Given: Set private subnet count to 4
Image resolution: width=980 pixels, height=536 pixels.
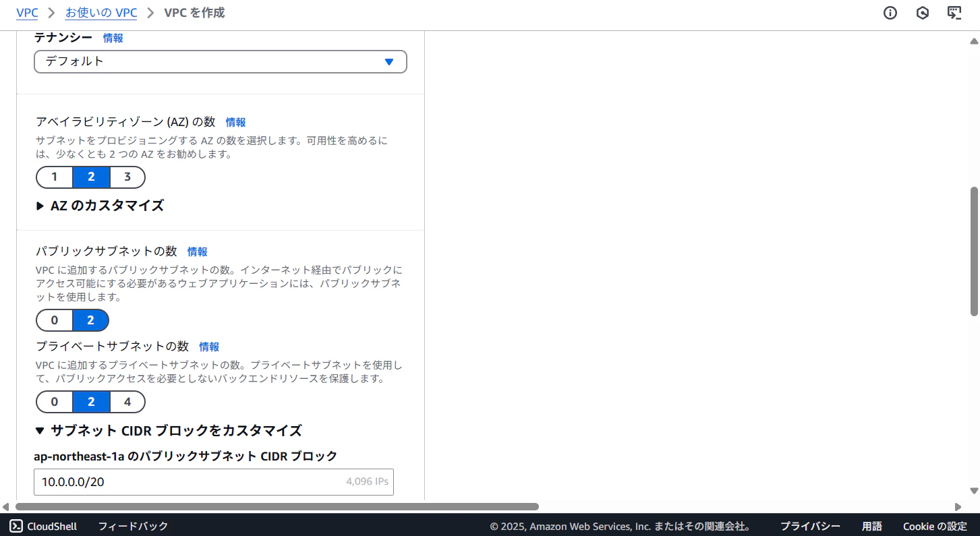Looking at the screenshot, I should coord(127,402).
